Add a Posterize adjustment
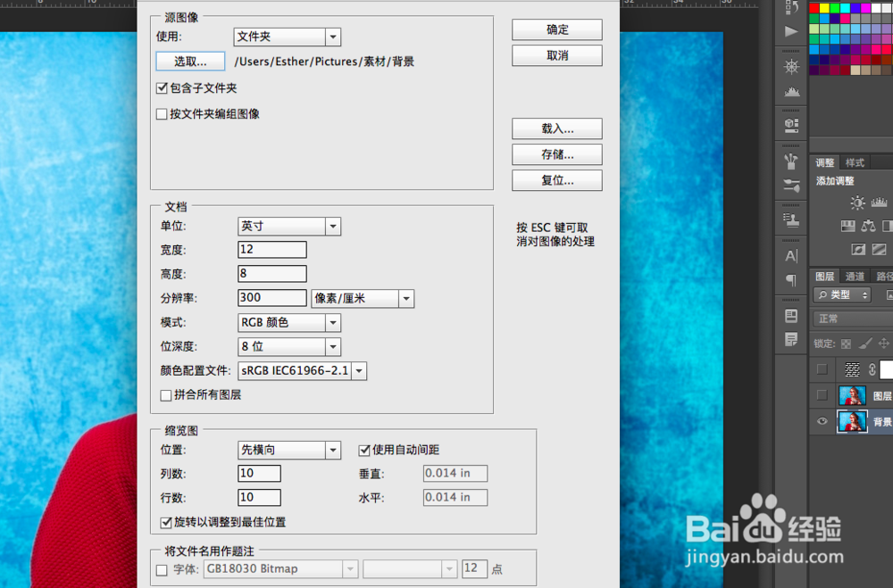 (880, 249)
